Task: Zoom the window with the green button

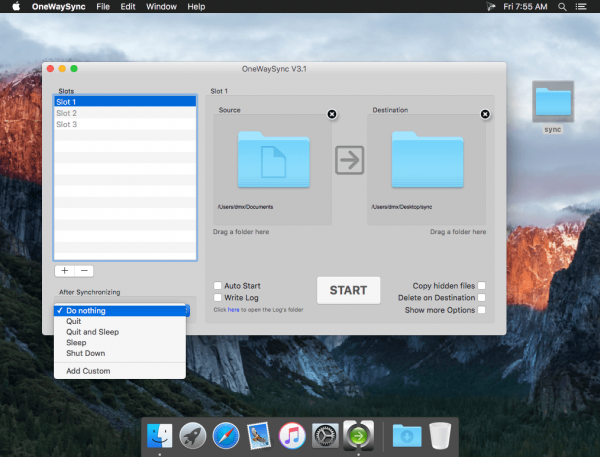Action: pos(74,69)
